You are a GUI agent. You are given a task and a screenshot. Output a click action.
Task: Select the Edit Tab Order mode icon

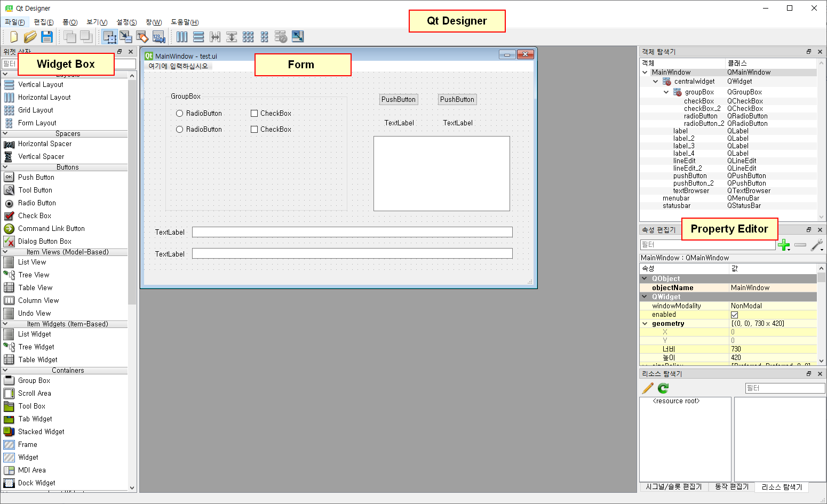159,37
